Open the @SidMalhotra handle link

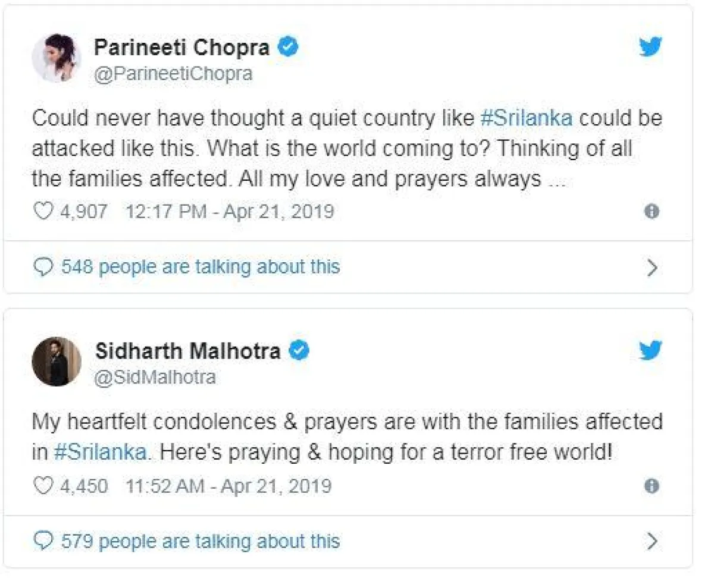(156, 377)
